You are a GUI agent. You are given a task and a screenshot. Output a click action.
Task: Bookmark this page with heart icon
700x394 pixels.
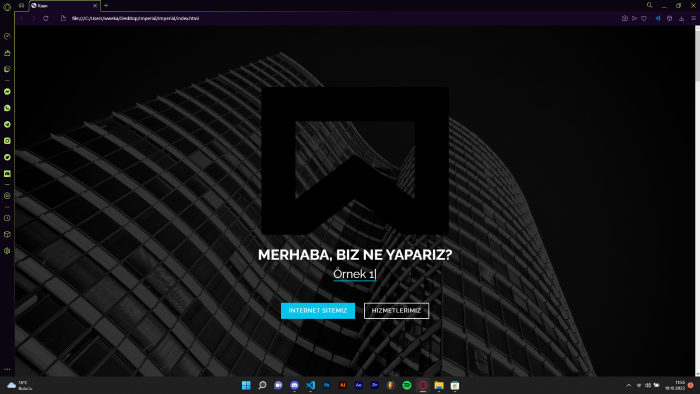[x=644, y=18]
